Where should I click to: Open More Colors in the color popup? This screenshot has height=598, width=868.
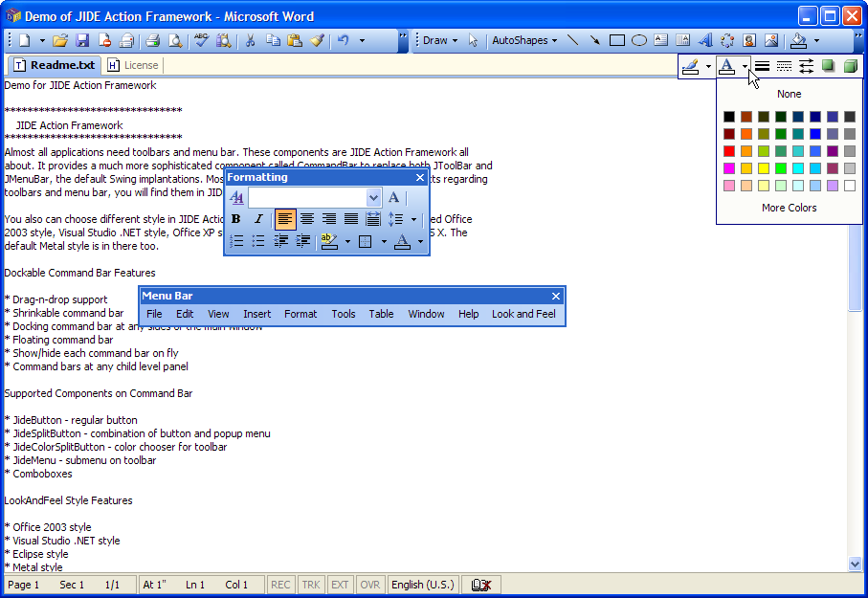[x=789, y=208]
